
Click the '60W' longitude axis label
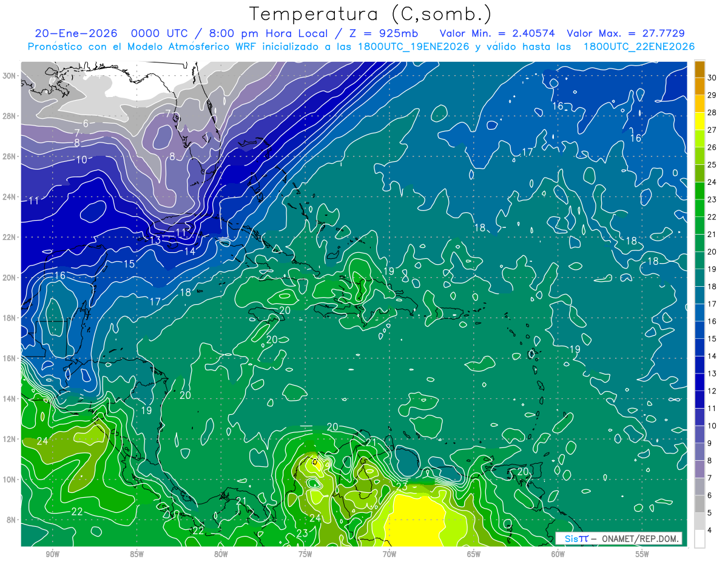pos(558,554)
